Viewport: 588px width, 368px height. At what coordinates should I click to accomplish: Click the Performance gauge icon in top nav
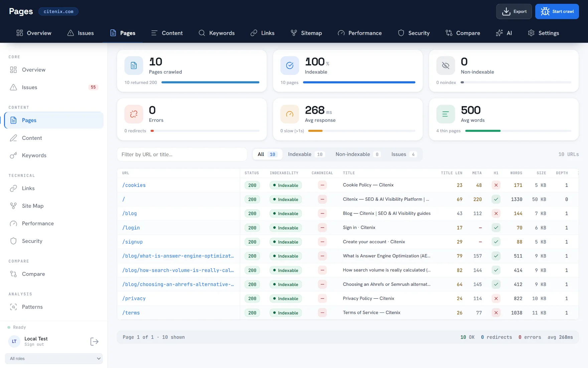[x=341, y=33]
